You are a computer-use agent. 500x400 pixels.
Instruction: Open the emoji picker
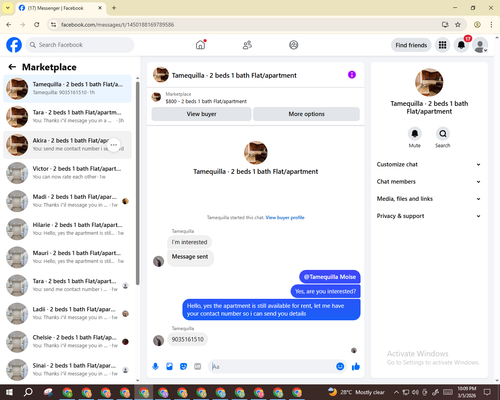(340, 367)
